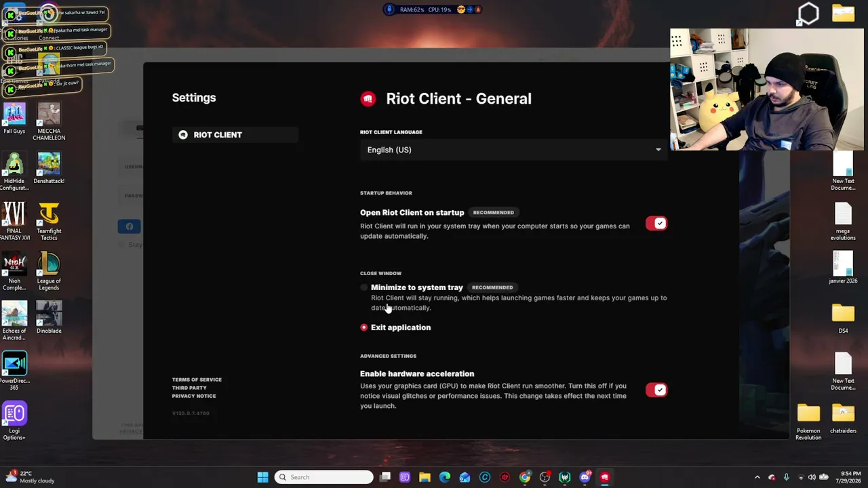Click the taskbar Search box
The width and height of the screenshot is (868, 488).
(323, 477)
